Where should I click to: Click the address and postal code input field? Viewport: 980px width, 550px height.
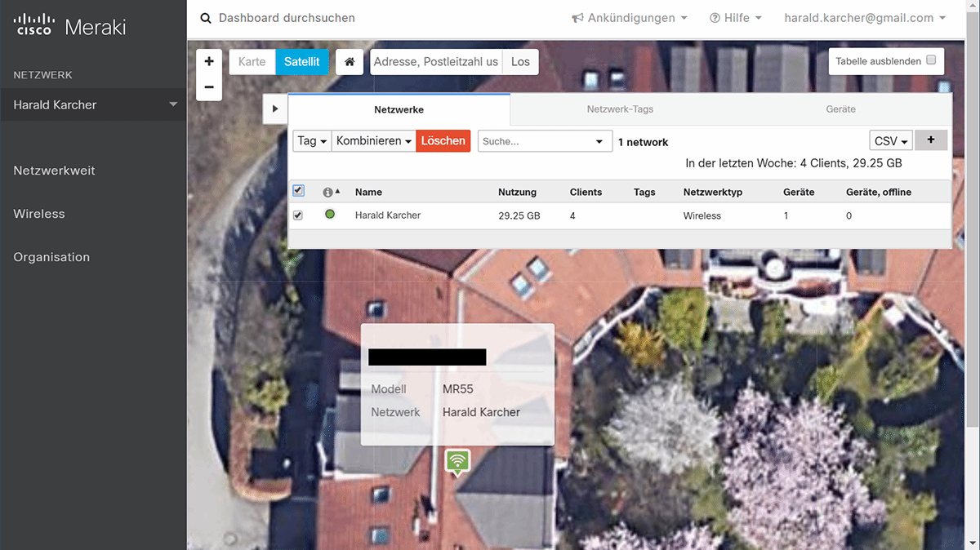tap(435, 62)
